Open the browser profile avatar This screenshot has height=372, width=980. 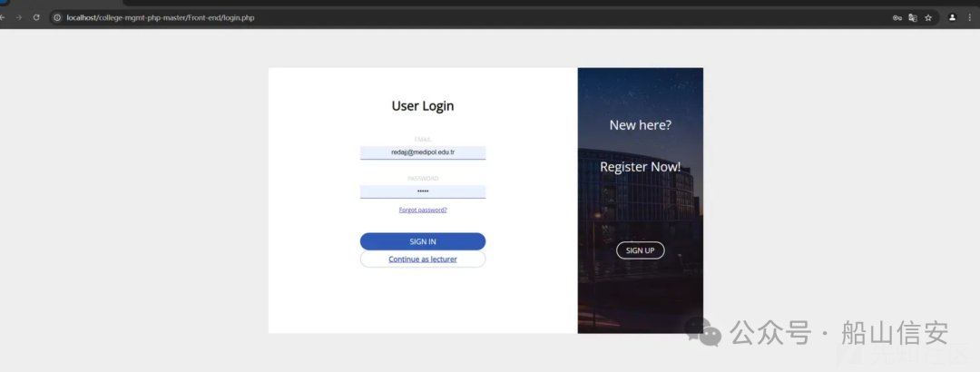952,17
